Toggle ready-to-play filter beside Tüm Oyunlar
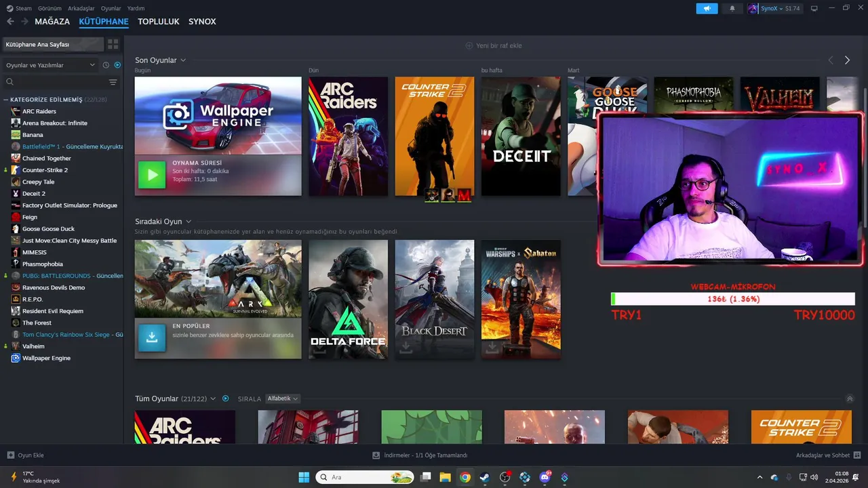This screenshot has height=488, width=868. pyautogui.click(x=226, y=399)
